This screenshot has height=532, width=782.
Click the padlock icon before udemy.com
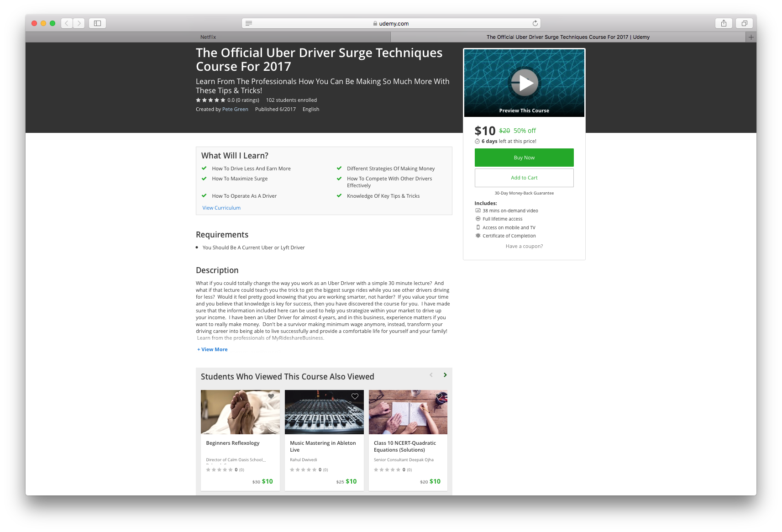(375, 23)
